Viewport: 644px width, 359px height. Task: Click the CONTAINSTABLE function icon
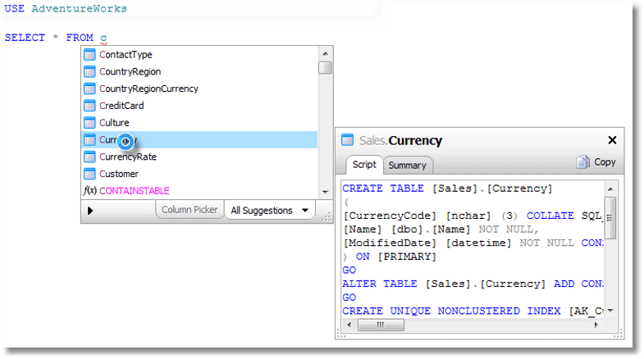90,191
